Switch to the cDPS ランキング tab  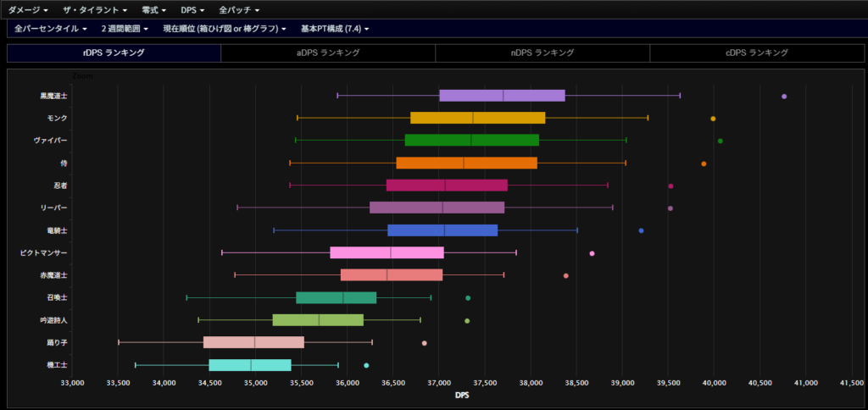point(757,53)
